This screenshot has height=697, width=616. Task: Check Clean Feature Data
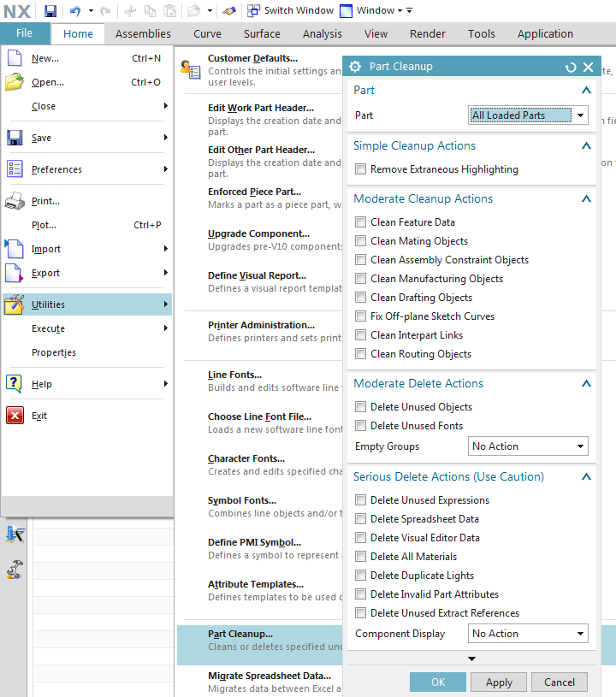coord(361,222)
